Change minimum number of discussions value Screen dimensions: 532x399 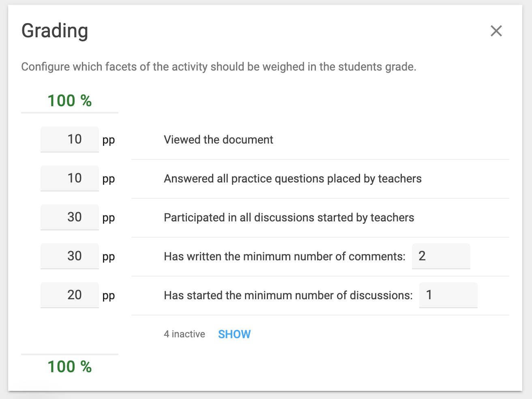(448, 295)
